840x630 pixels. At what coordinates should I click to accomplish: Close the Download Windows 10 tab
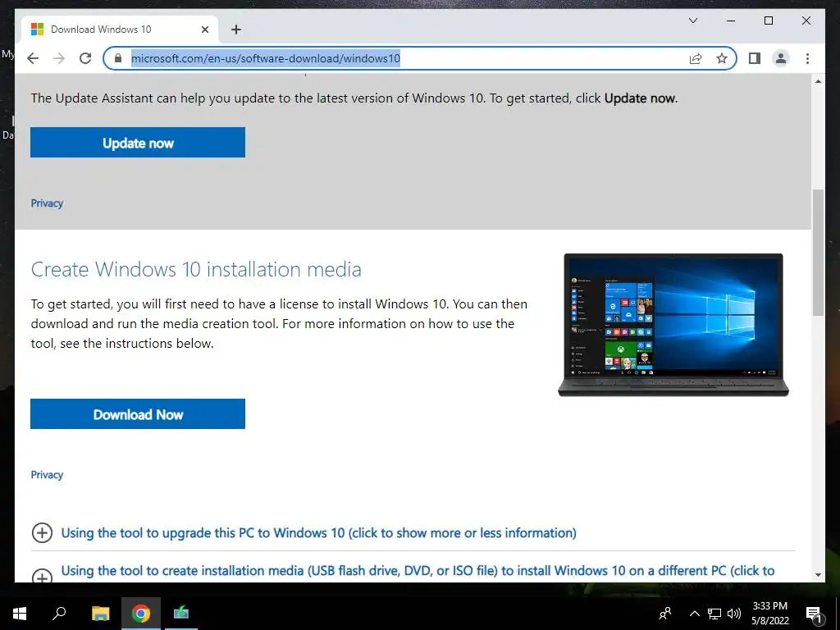tap(204, 30)
